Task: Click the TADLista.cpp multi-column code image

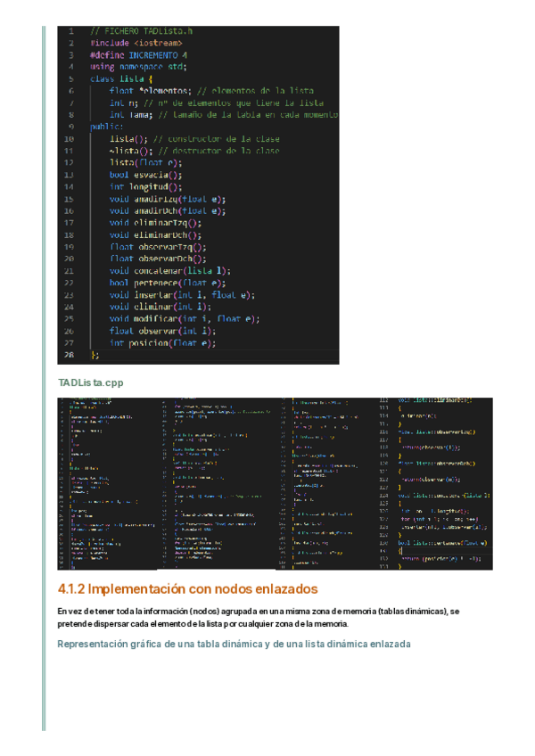Action: pos(275,483)
